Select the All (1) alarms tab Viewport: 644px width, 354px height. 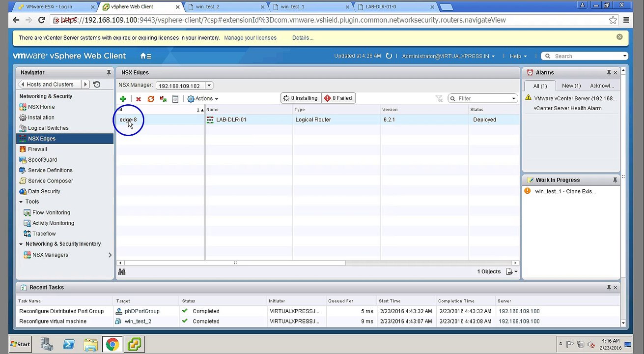540,86
